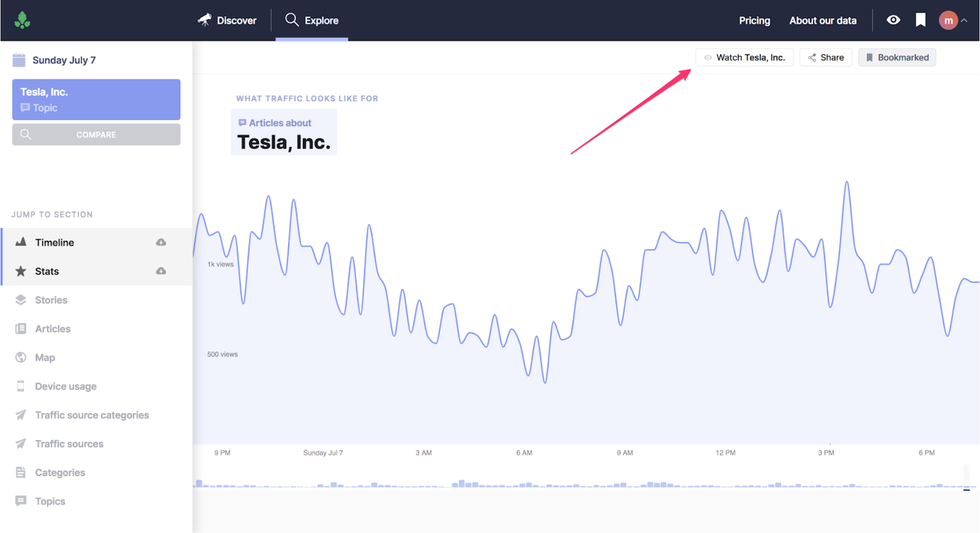The image size is (980, 533).
Task: Click the small eye icon in Watch button
Action: click(708, 57)
